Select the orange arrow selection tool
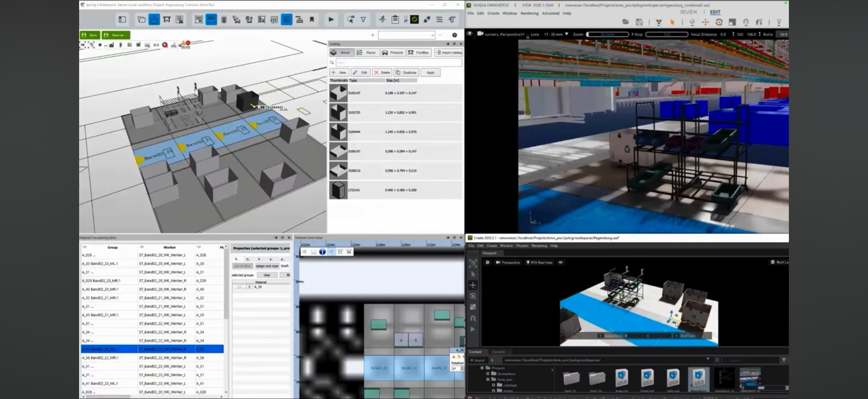This screenshot has height=399, width=868. (x=672, y=22)
